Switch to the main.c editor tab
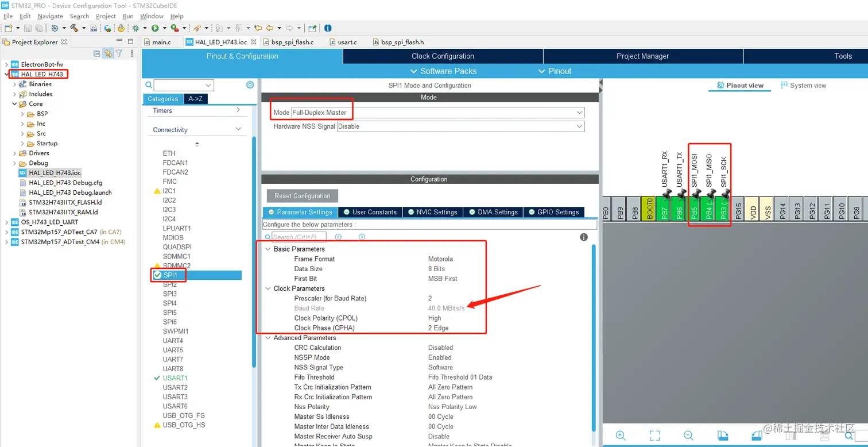The image size is (868, 447). (161, 42)
